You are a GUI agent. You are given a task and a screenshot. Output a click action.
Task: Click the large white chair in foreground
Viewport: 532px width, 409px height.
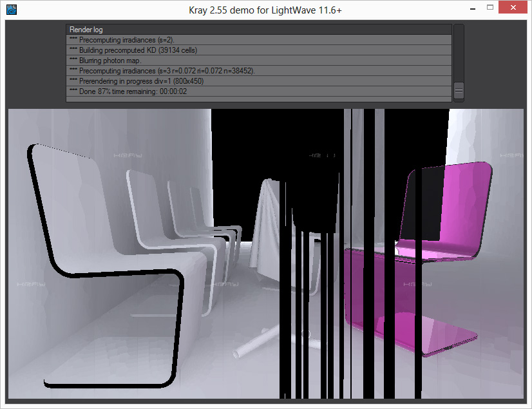click(97, 258)
